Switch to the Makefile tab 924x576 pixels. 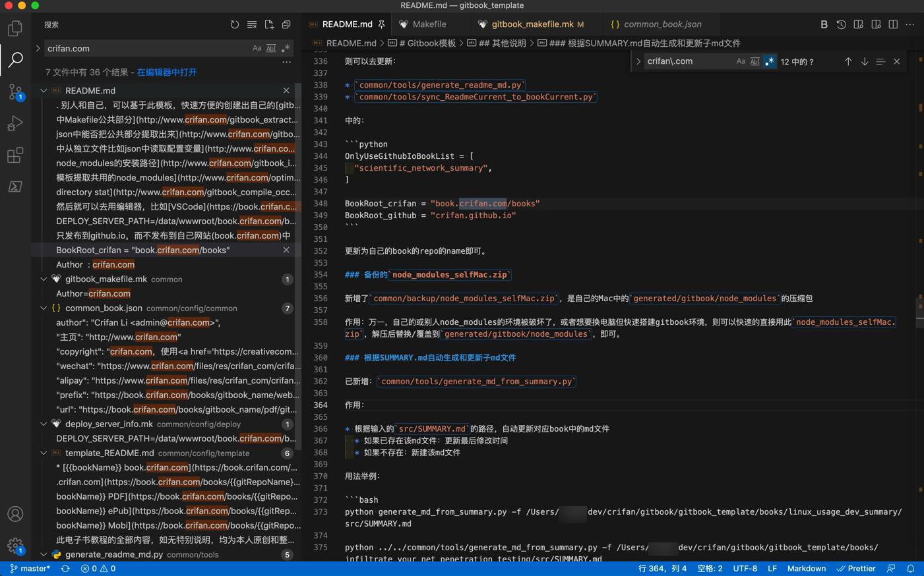click(429, 24)
